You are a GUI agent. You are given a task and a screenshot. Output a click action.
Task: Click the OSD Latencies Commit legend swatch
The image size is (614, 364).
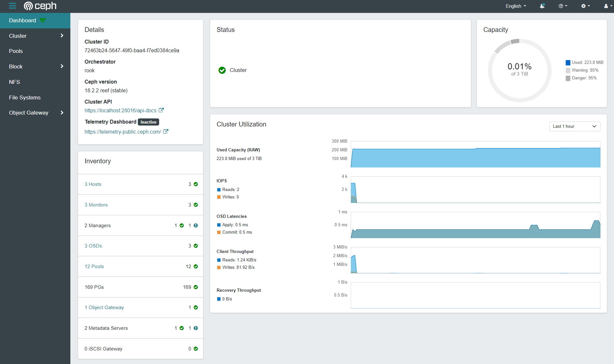coord(219,232)
